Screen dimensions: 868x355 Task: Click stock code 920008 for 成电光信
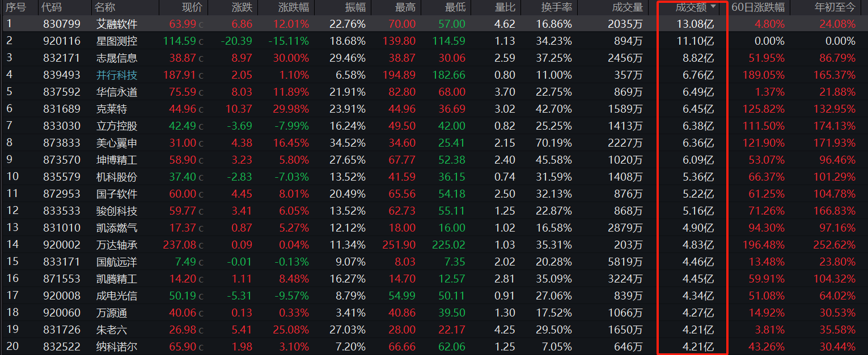click(x=62, y=296)
